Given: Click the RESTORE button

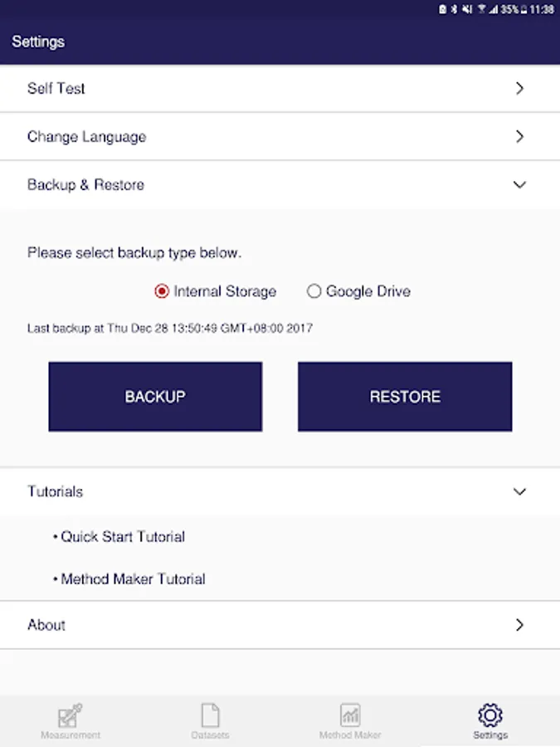Looking at the screenshot, I should click(405, 397).
